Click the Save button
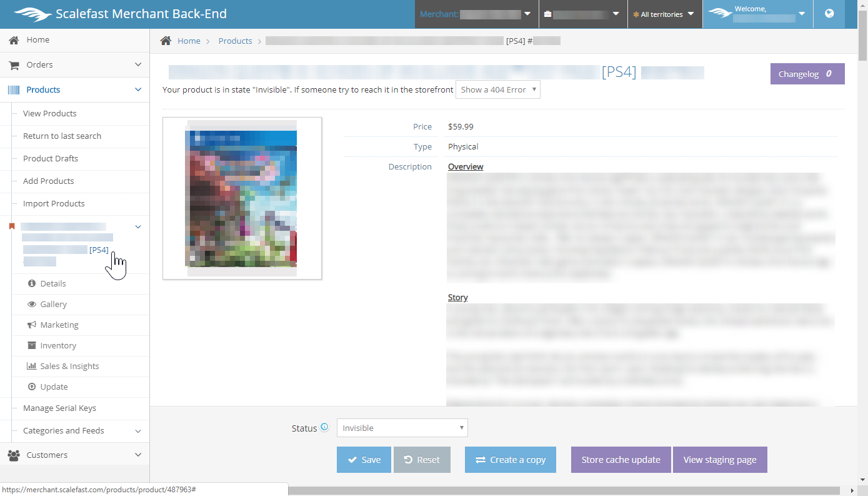Screen dimensions: 868x496 coord(364,460)
